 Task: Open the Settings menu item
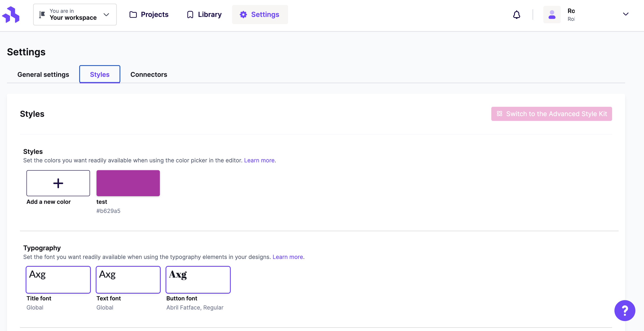click(x=260, y=15)
